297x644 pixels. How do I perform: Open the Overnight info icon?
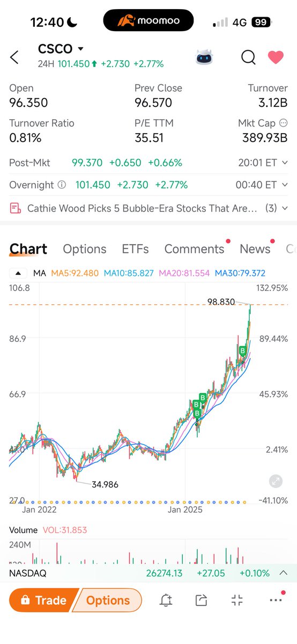click(62, 185)
